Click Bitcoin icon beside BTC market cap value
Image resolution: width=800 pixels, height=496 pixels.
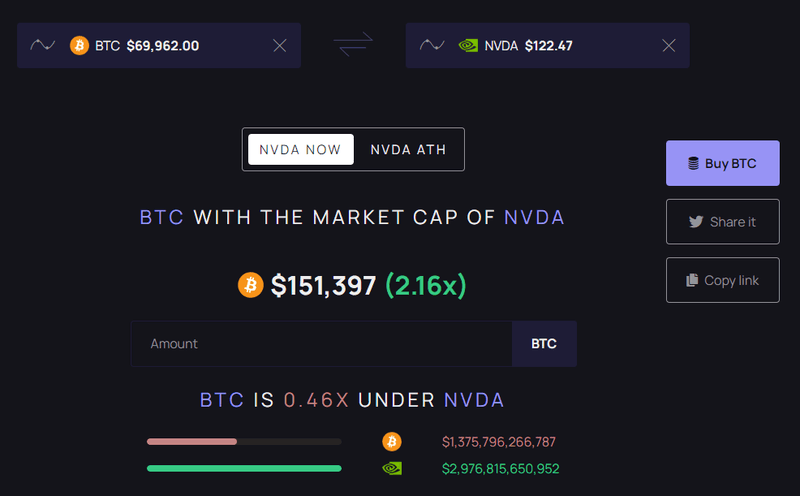pos(392,441)
